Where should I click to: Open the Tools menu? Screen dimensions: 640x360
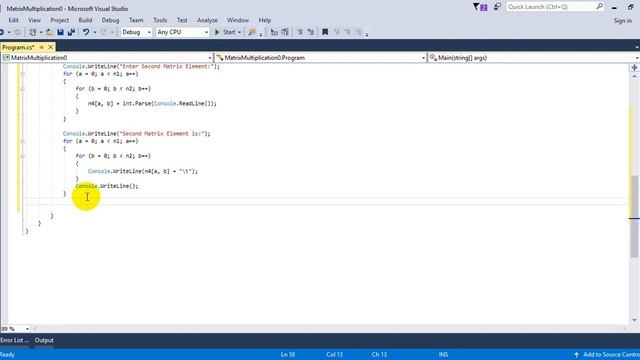160,20
